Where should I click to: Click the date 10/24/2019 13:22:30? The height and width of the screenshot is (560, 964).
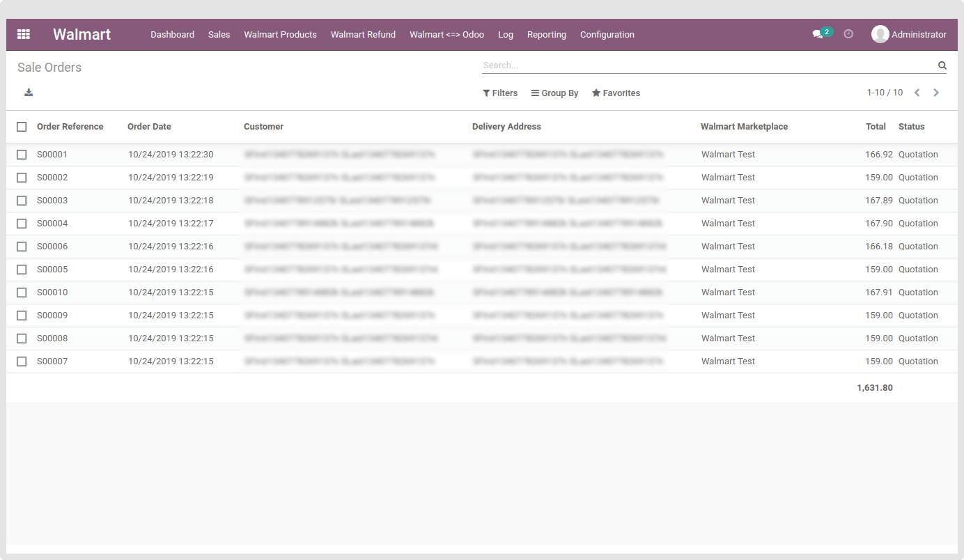pos(171,155)
